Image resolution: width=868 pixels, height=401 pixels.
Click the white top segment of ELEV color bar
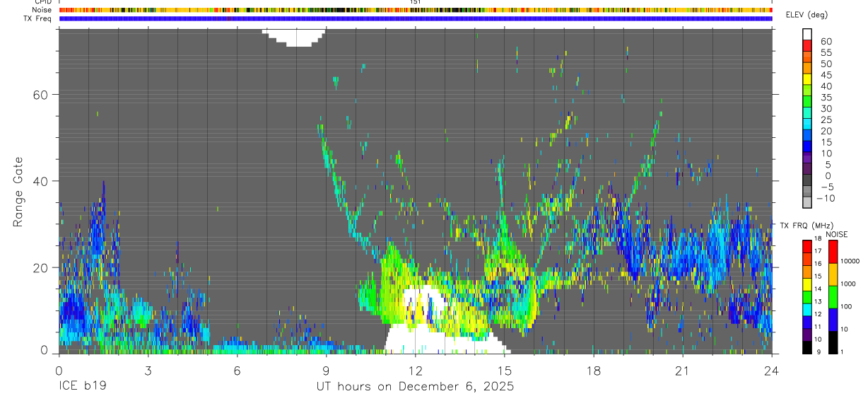point(807,35)
